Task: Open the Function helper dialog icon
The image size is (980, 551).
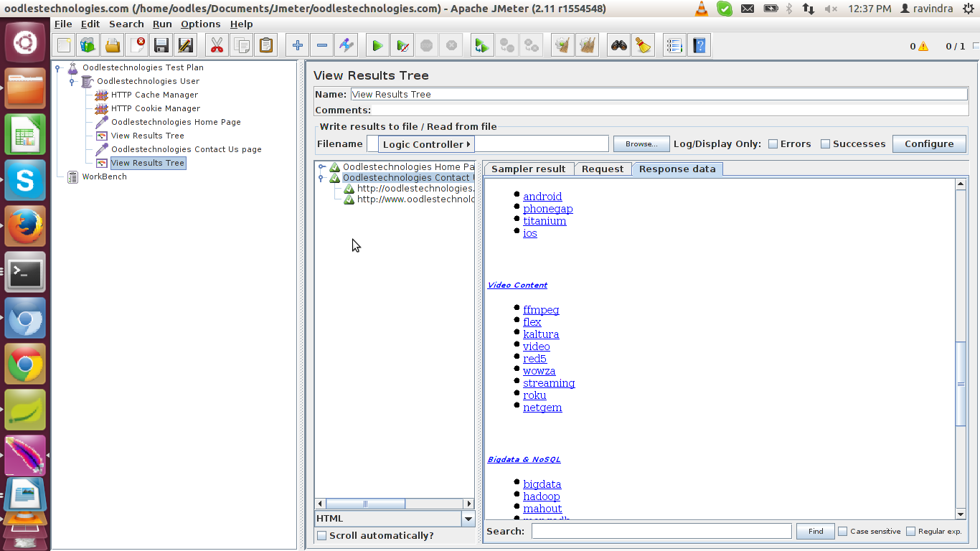Action: [674, 46]
